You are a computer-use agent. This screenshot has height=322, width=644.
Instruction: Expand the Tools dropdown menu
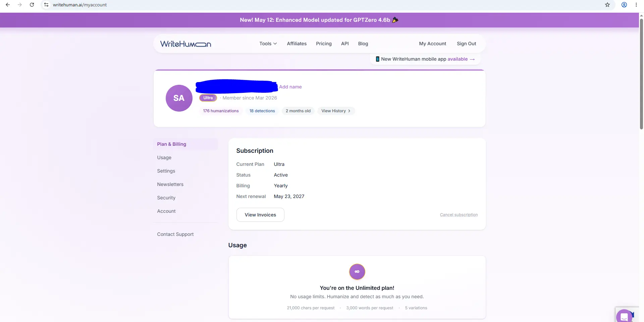pyautogui.click(x=268, y=44)
